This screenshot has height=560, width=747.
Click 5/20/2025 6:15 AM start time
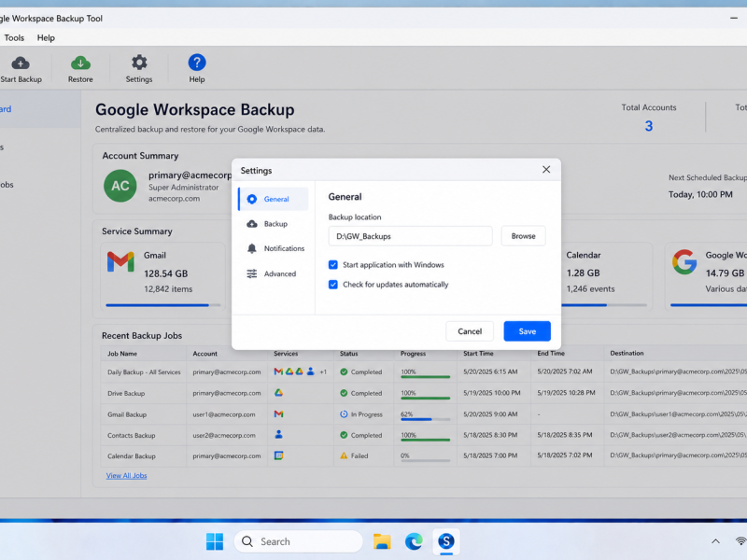[490, 371]
